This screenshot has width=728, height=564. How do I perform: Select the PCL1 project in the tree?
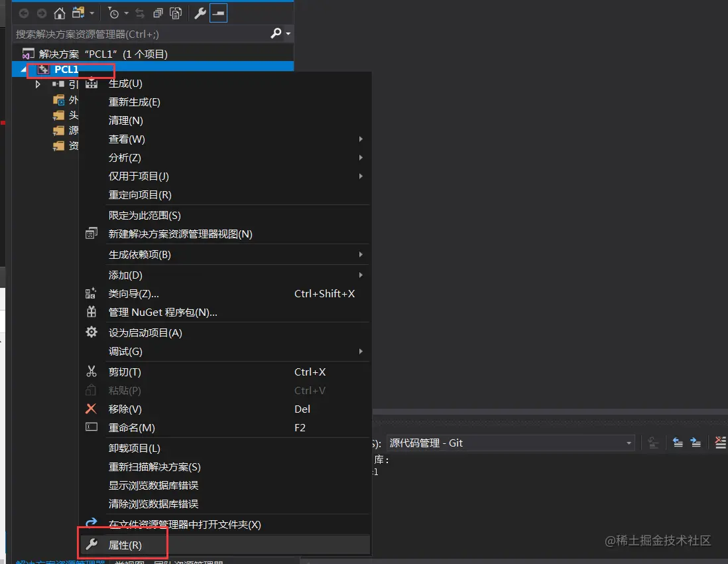pyautogui.click(x=66, y=69)
